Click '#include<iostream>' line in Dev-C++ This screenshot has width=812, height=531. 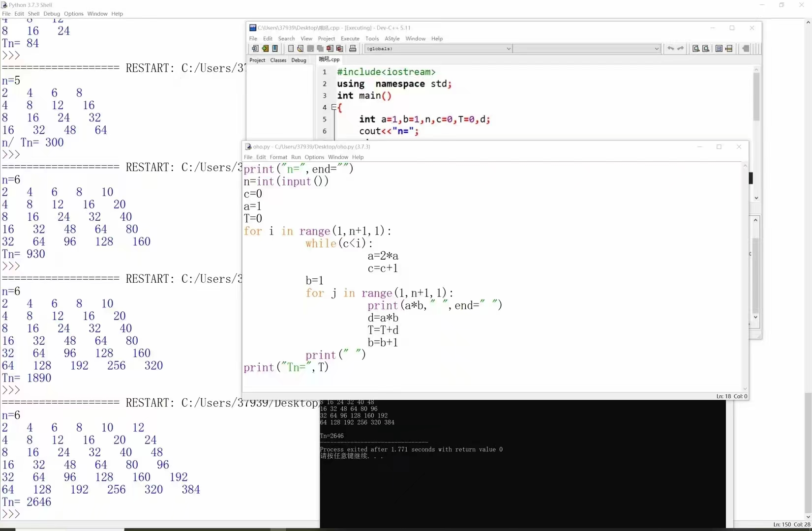[386, 72]
